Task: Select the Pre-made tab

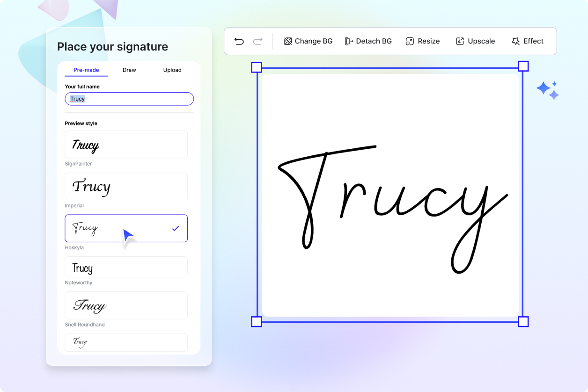Action: (x=86, y=70)
